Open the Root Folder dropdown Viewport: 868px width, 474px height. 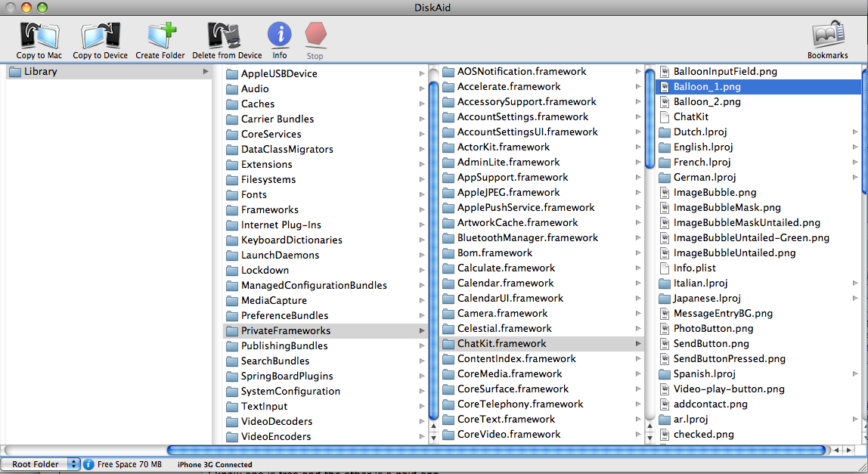pyautogui.click(x=40, y=464)
